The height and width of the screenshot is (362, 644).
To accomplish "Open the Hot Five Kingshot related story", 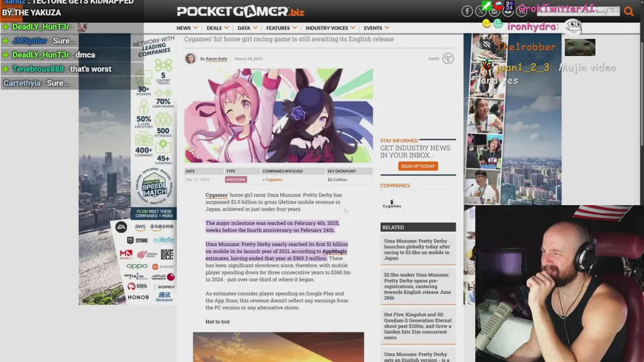I will (418, 326).
